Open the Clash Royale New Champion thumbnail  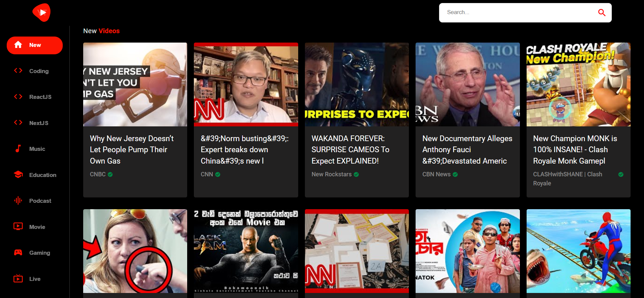pyautogui.click(x=579, y=84)
